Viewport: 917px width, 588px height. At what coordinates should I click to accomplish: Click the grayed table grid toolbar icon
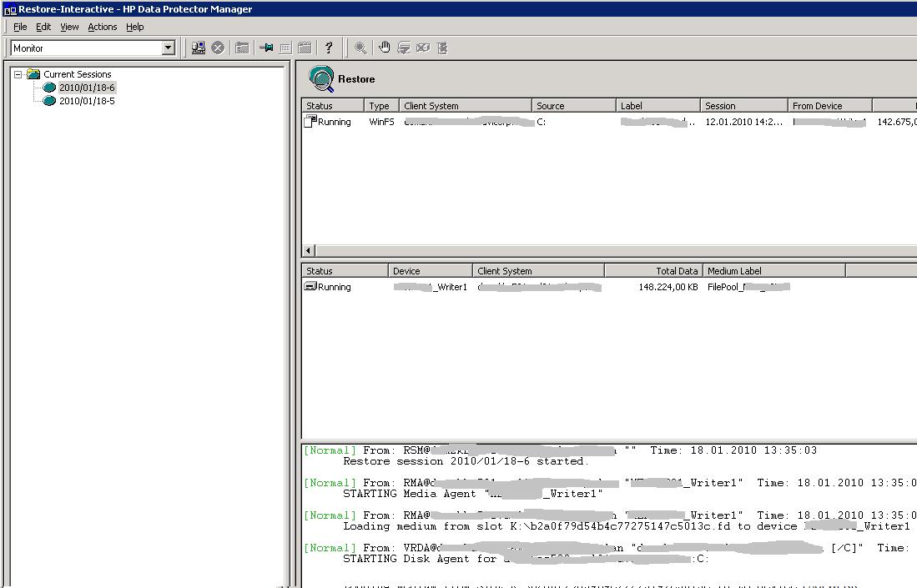[x=285, y=48]
